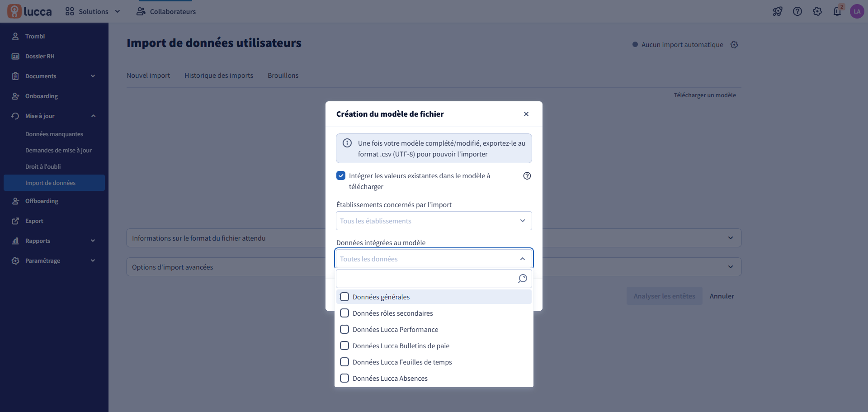
Task: Click the Rapports chart icon
Action: pyautogui.click(x=15, y=241)
